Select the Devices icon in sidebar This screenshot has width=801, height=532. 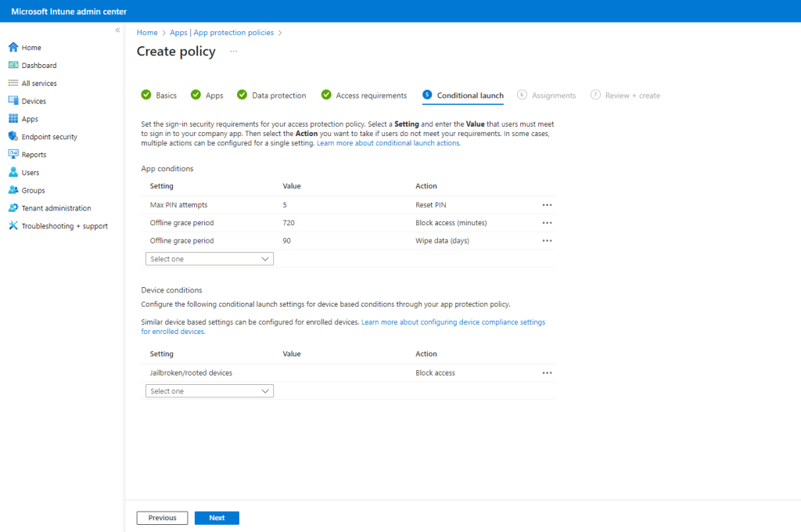13,101
